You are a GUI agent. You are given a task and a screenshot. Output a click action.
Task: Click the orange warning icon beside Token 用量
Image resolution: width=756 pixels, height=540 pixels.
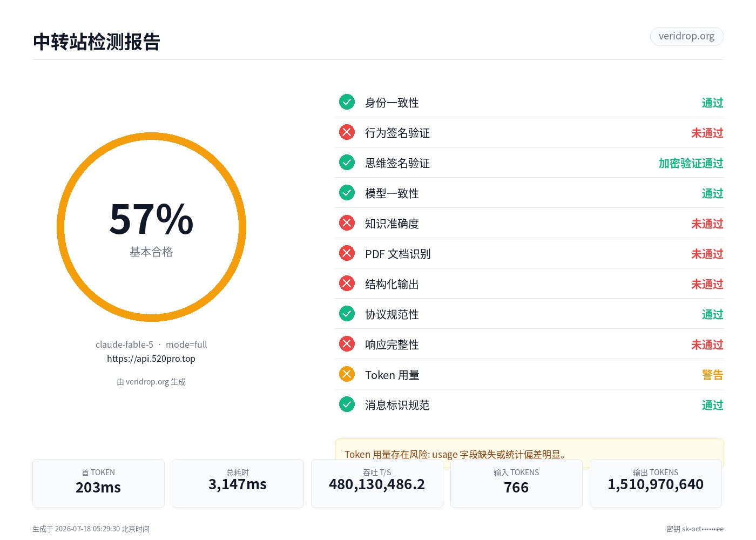(x=347, y=374)
